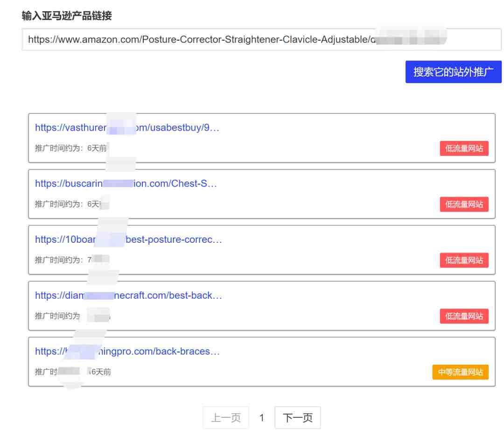
Task: Click 推广时间约为 text under necraft link
Action: [x=57, y=316]
